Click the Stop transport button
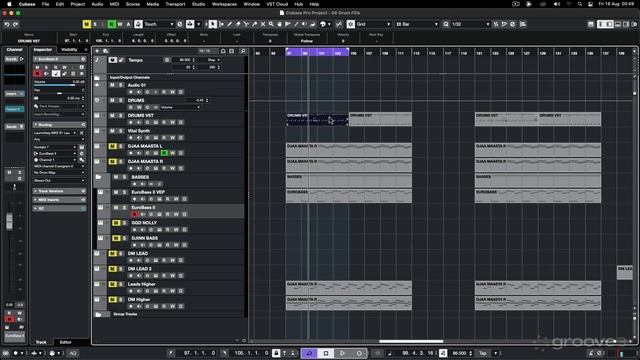Screen dimensions: 640x360 326,353
